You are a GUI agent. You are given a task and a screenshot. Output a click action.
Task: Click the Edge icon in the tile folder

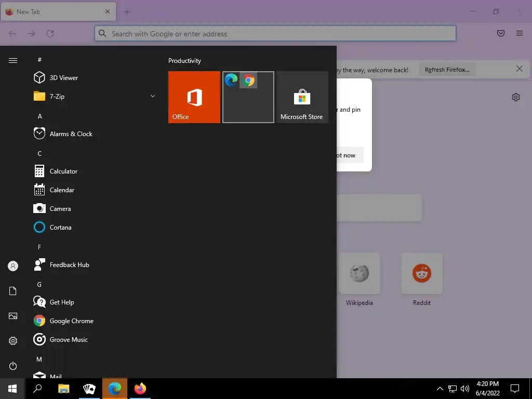(231, 81)
